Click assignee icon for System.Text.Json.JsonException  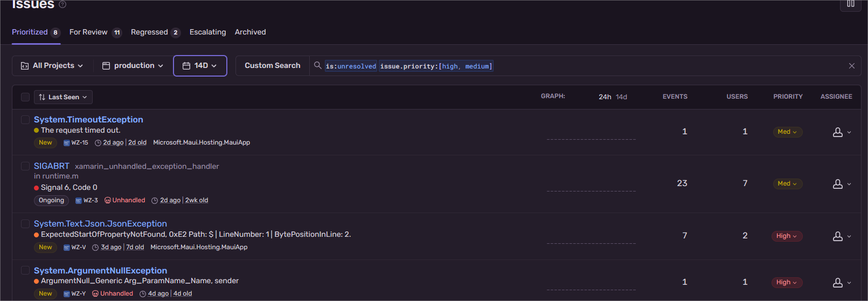[838, 236]
